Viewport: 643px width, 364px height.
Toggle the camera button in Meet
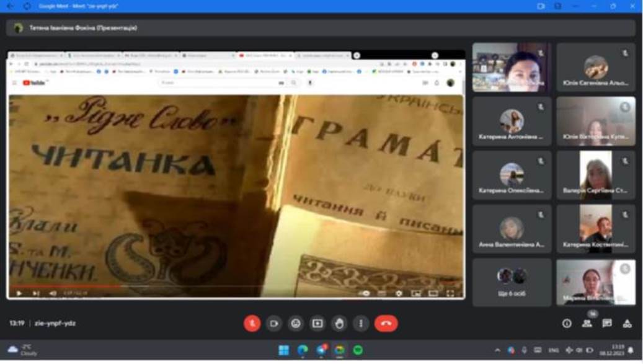tap(274, 323)
